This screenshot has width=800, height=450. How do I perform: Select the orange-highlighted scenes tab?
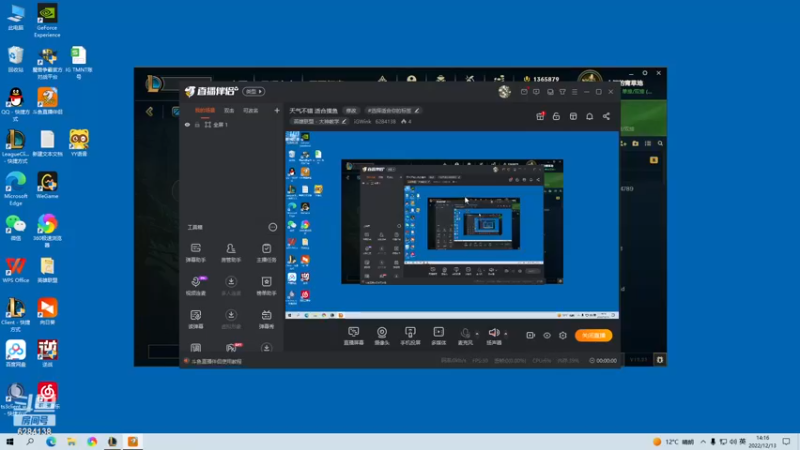[x=205, y=110]
